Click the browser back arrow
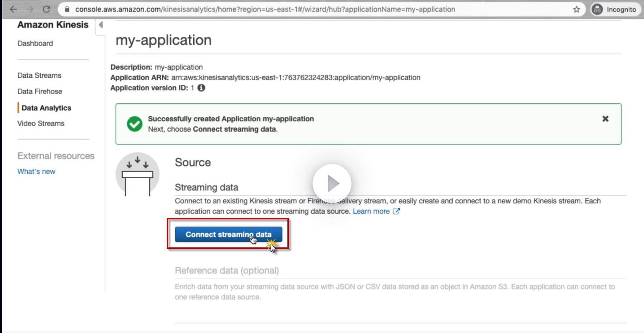This screenshot has height=333, width=644. coord(13,9)
